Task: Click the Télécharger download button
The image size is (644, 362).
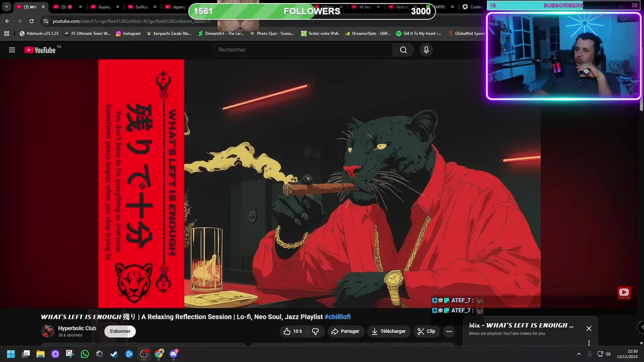Action: tap(388, 331)
